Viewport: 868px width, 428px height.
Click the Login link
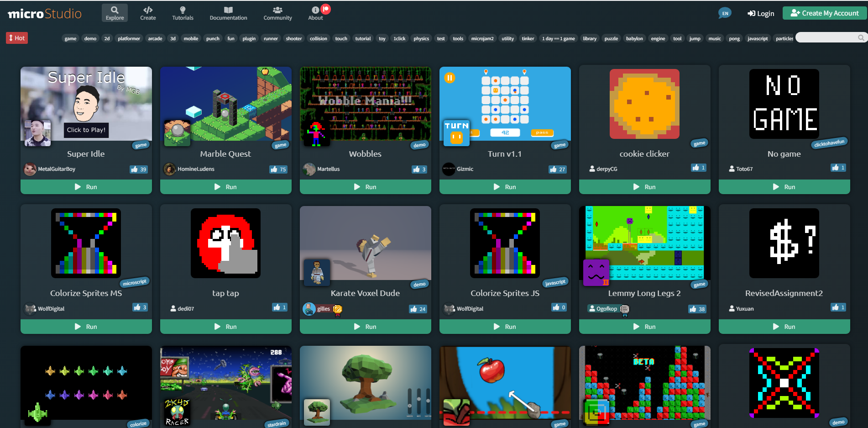pos(761,13)
